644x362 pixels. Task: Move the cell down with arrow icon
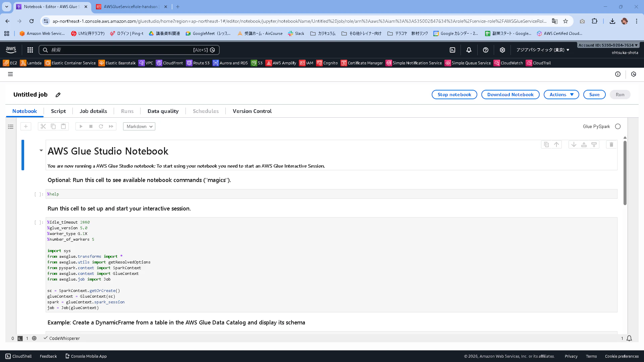(x=574, y=144)
